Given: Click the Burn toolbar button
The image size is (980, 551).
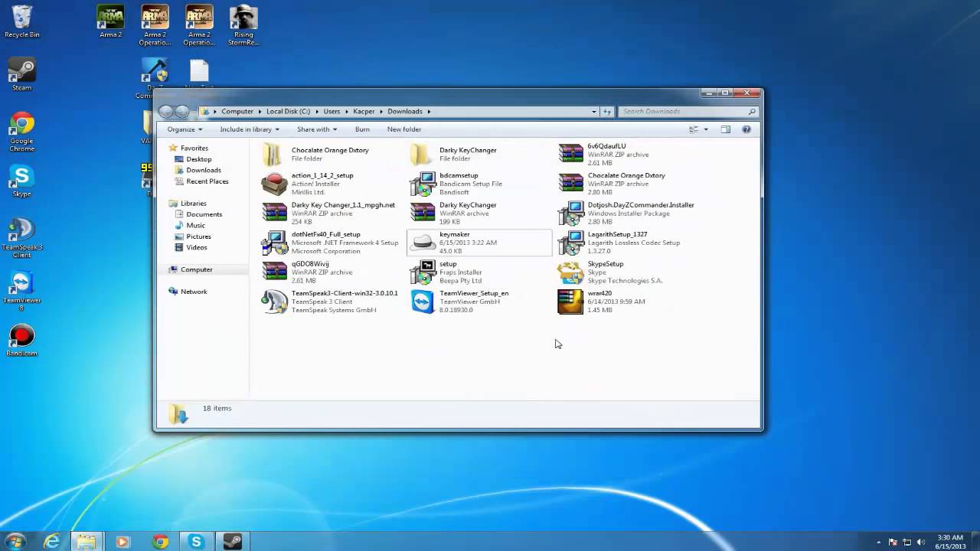Looking at the screenshot, I should click(362, 129).
